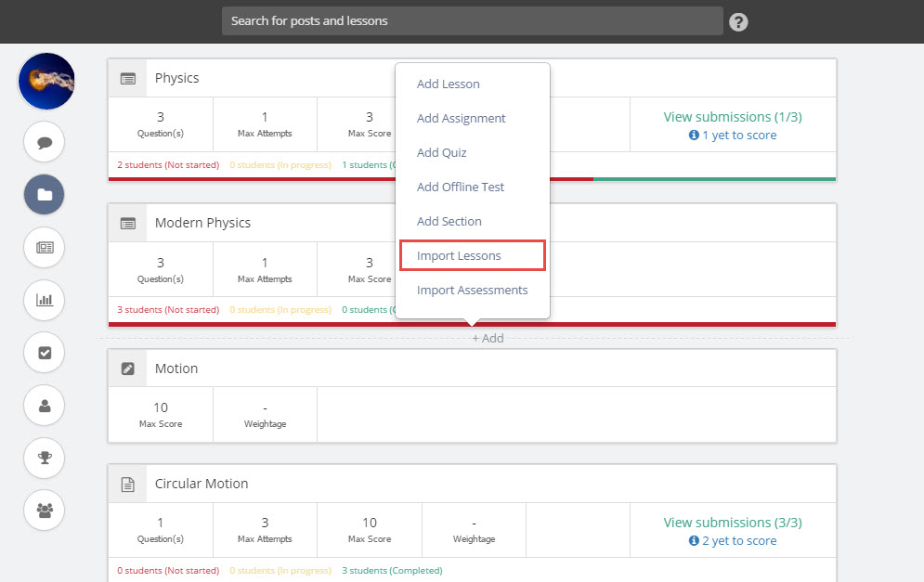Viewport: 924px width, 582px height.
Task: Open the group people sidebar icon
Action: pos(45,511)
